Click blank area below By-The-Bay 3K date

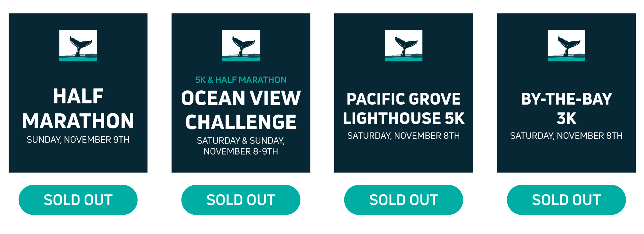[x=566, y=157]
